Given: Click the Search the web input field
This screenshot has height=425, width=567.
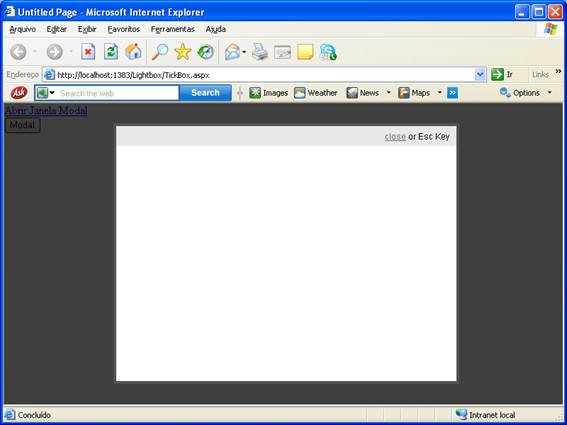Looking at the screenshot, I should tap(118, 93).
